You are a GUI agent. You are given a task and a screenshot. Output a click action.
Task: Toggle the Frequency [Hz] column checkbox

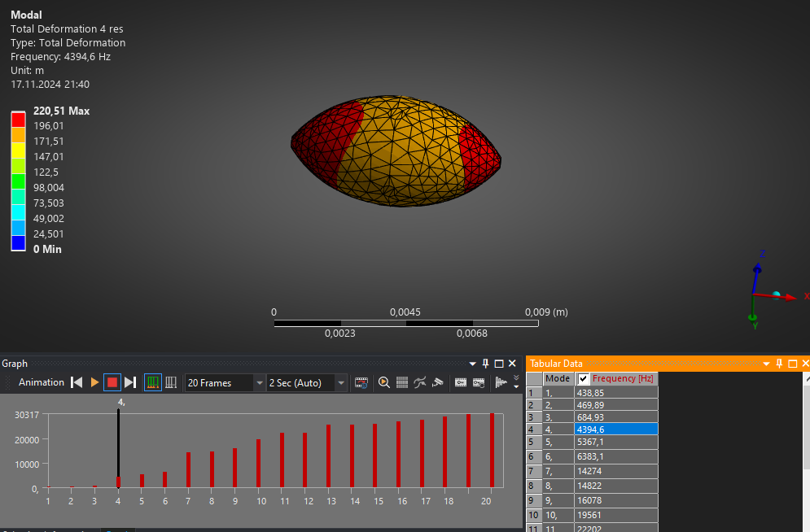(583, 379)
